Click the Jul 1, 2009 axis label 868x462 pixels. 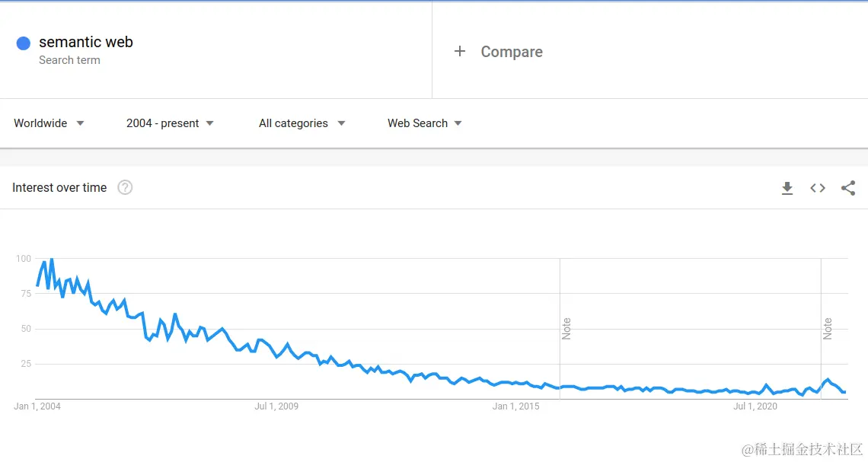tap(276, 406)
